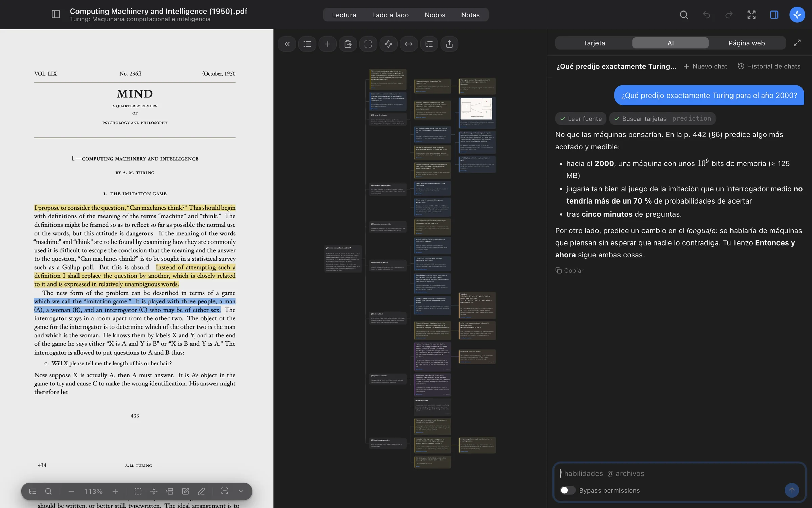Switch to Nodos view
Viewport: 812px width, 508px height.
coord(435,15)
